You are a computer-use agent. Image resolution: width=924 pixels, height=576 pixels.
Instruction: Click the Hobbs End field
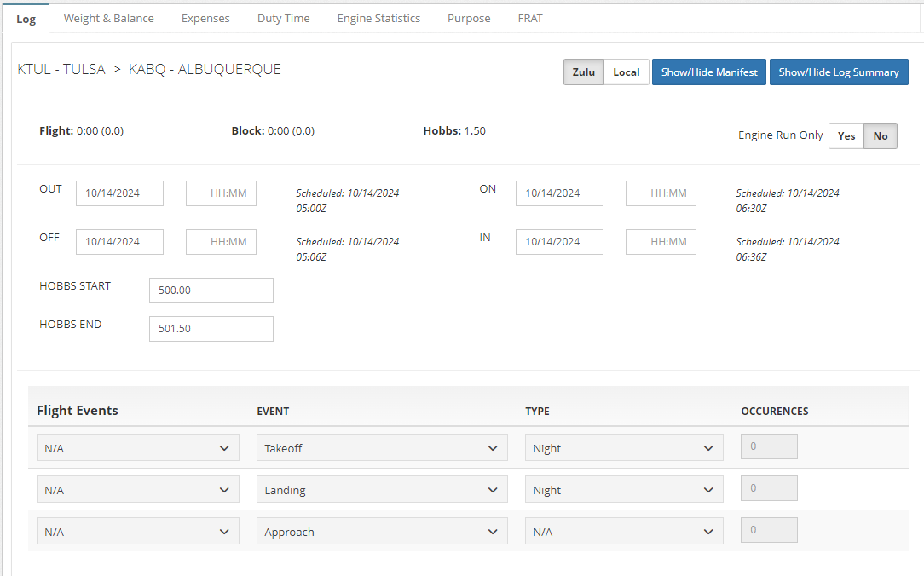click(211, 329)
